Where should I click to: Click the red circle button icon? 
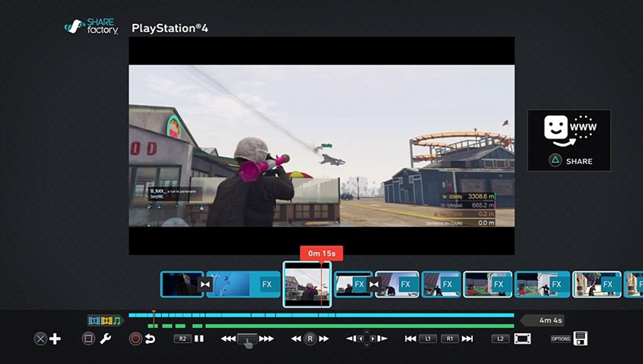click(x=135, y=339)
